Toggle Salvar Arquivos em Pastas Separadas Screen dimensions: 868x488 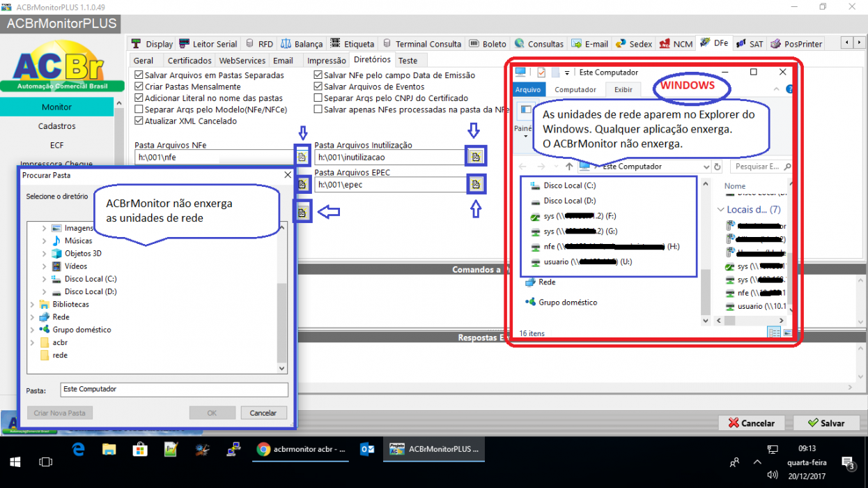click(139, 75)
